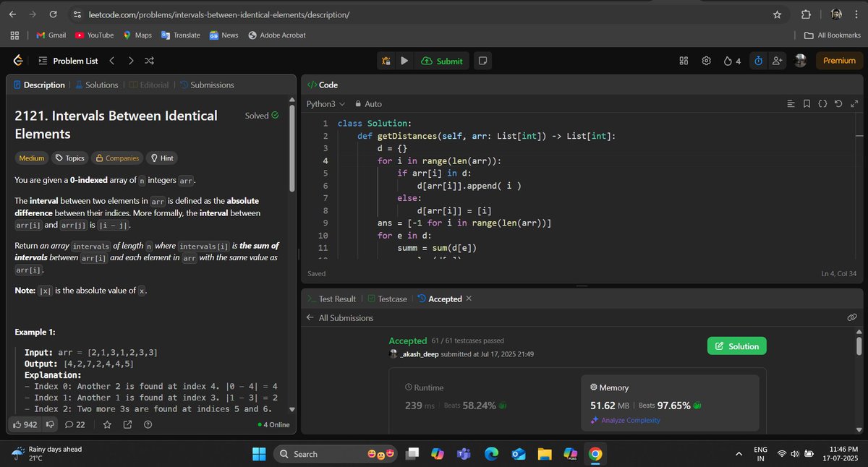Submit the solution
Image resolution: width=868 pixels, height=467 pixels.
pos(441,61)
